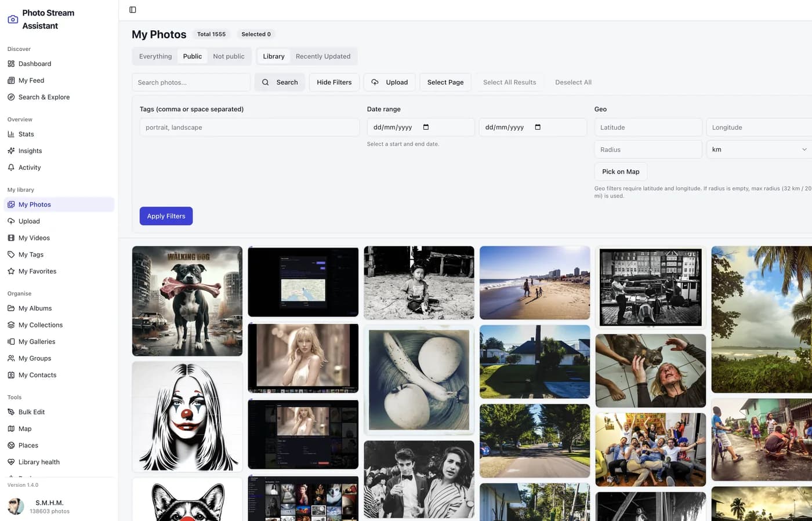Viewport: 812px width, 521px height.
Task: Open My Photos in the sidebar
Action: click(x=59, y=205)
